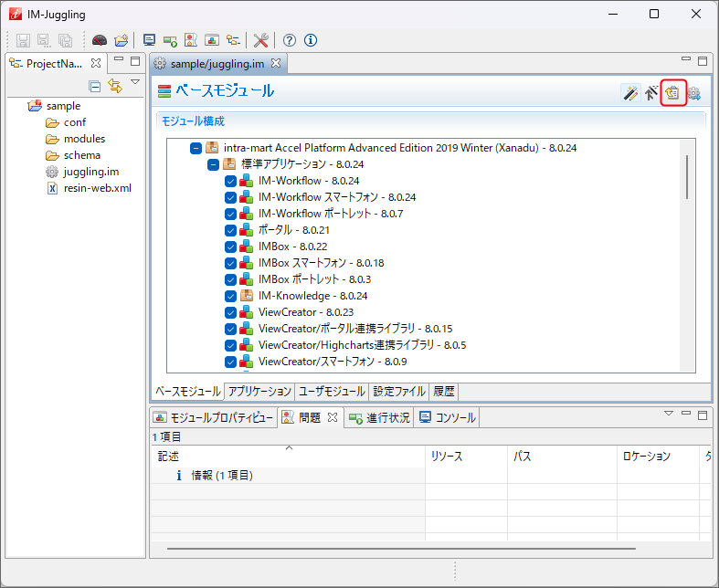Uncheck the IM-Workflow 8.0.24 checkbox

coord(230,181)
